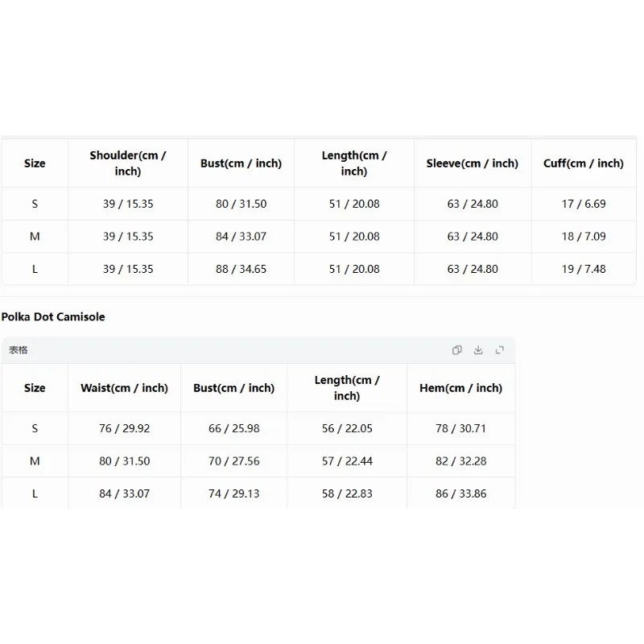Select the 39 / 15.35 shoulder cell in row M
Viewport: 644px width, 644px height.
128,236
